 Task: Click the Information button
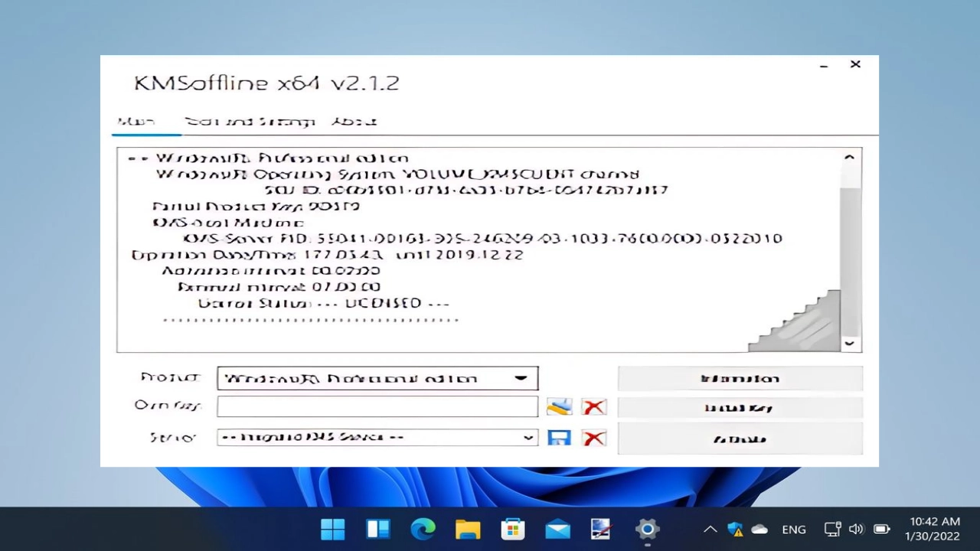point(740,378)
